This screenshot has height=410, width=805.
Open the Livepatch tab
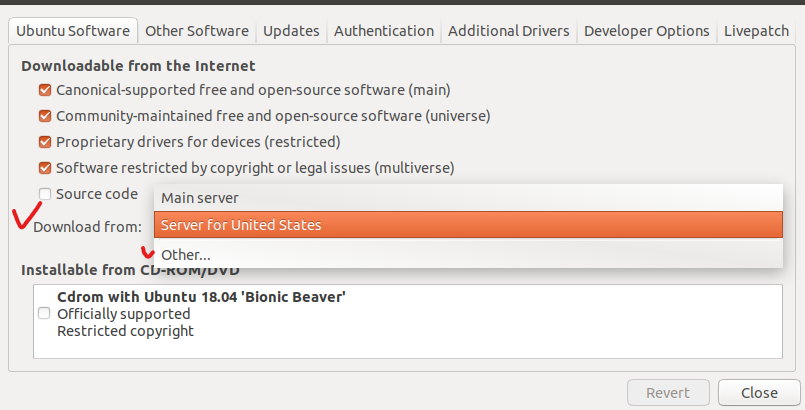pos(756,31)
